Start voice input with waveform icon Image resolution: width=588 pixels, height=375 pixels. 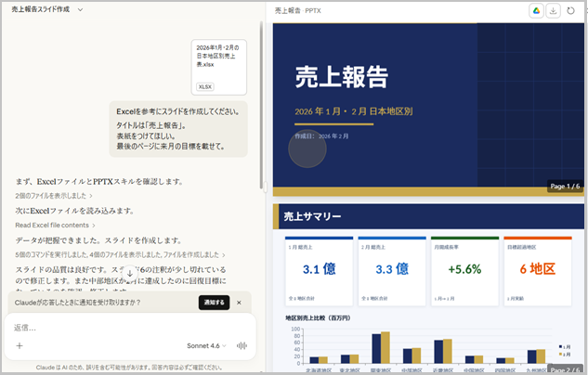(x=243, y=345)
